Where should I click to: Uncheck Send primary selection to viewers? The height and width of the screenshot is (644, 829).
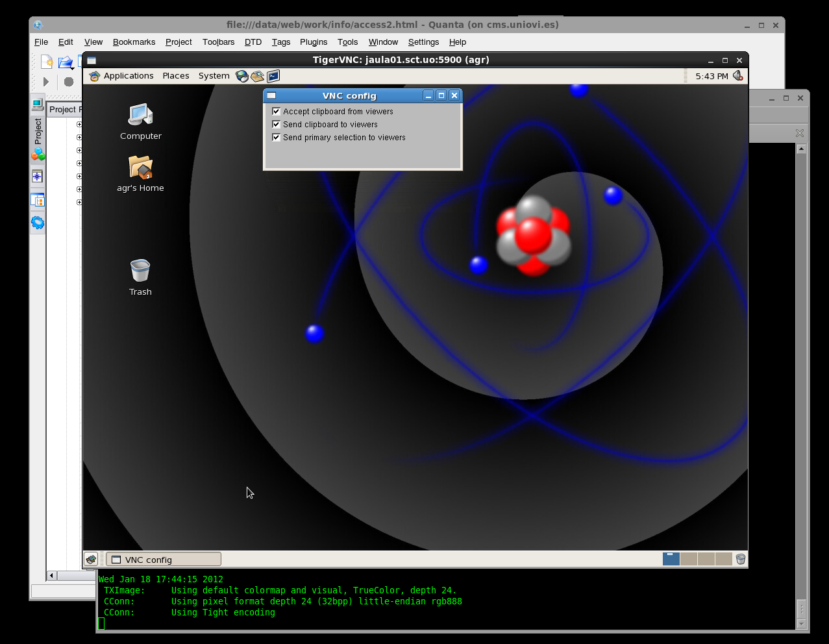[277, 138]
